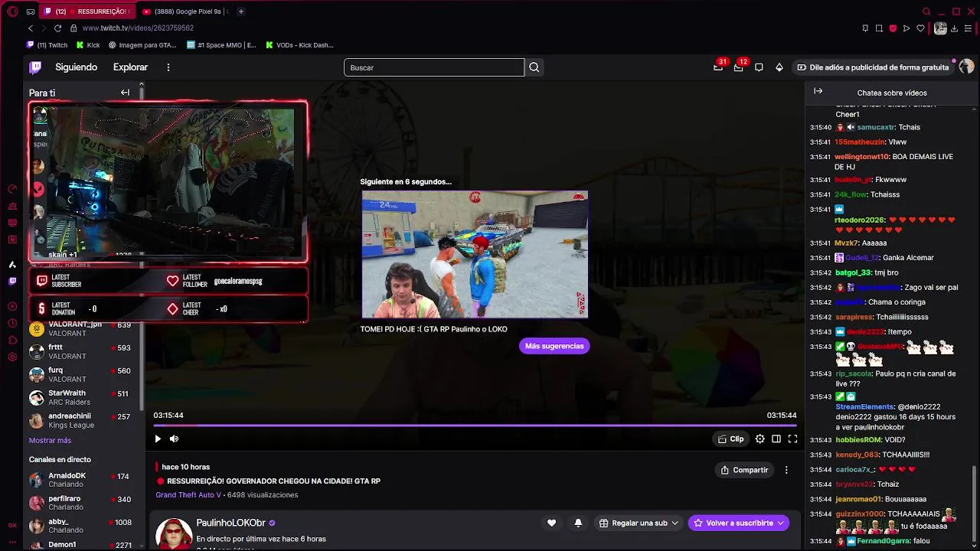Open the Siguiendo section
The width and height of the screenshot is (980, 551).
pyautogui.click(x=76, y=67)
